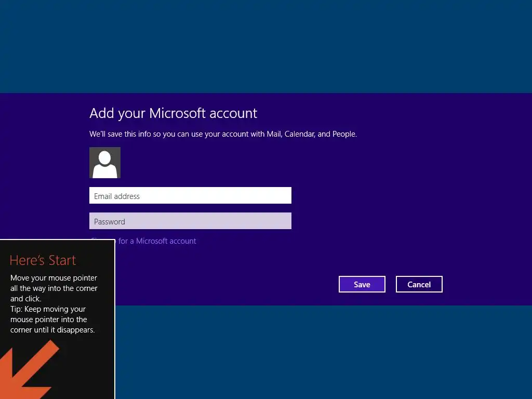Click the 'Tip: Keep moving your' hint text
This screenshot has height=399, width=532.
pyautogui.click(x=52, y=320)
